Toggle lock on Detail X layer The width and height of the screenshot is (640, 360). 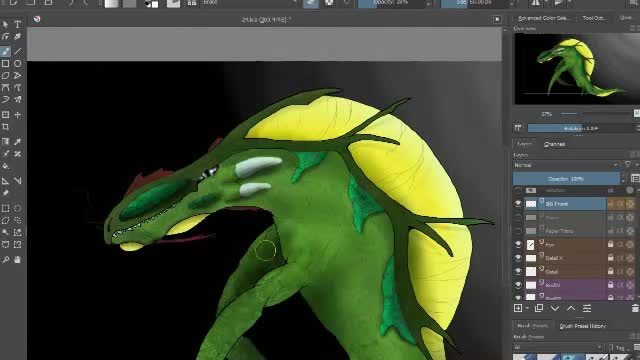pyautogui.click(x=611, y=258)
